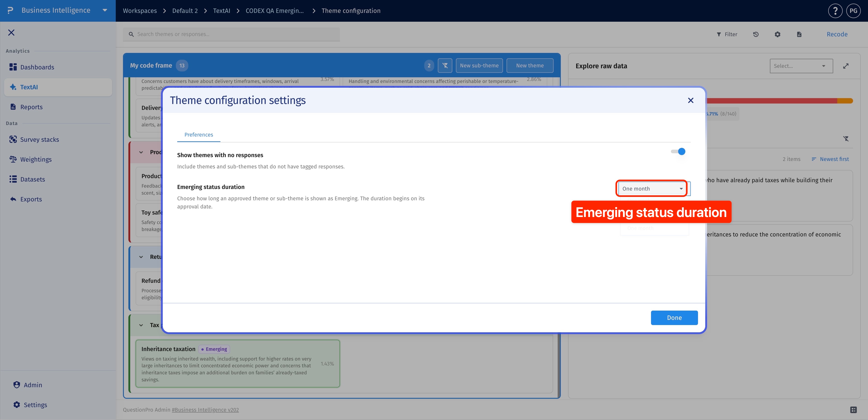Click the Admin shield icon
The height and width of the screenshot is (420, 868).
(x=17, y=385)
